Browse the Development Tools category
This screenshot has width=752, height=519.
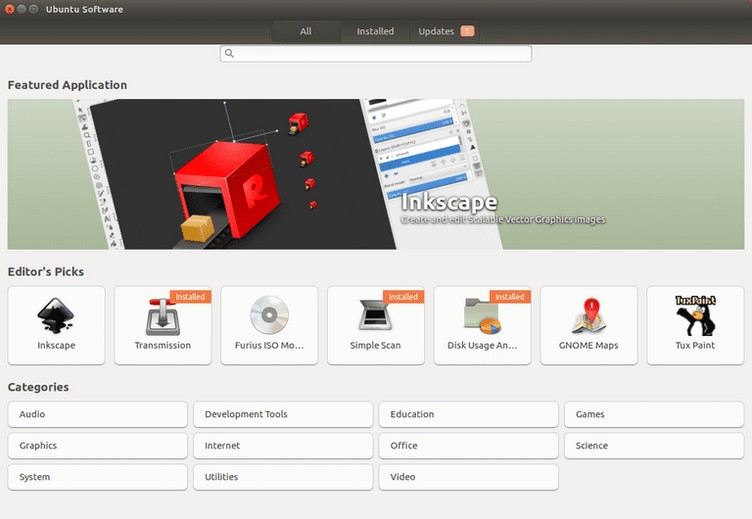tap(283, 414)
